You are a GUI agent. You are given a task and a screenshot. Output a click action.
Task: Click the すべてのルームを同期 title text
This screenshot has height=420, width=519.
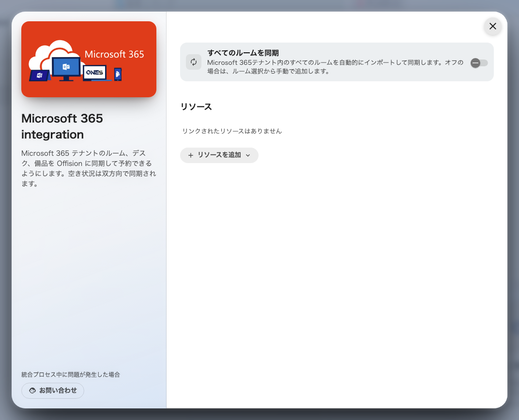tap(243, 53)
